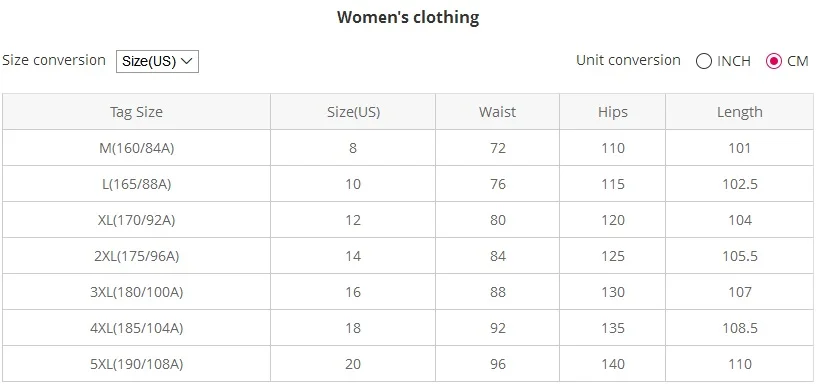Click the Waist column header

[x=498, y=112]
